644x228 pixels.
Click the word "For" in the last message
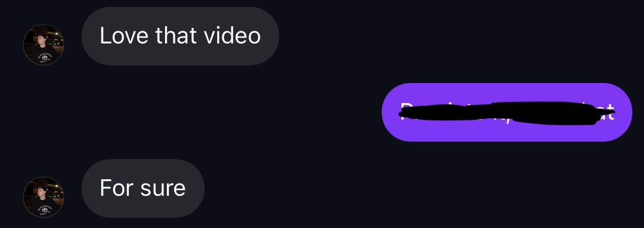point(115,188)
